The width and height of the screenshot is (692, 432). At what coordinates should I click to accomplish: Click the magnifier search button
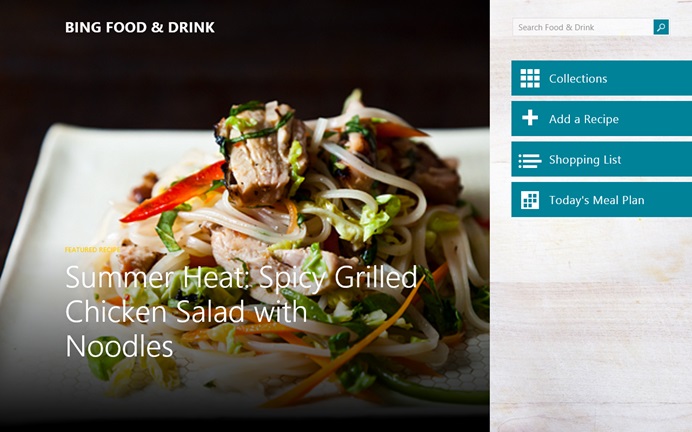(x=661, y=27)
